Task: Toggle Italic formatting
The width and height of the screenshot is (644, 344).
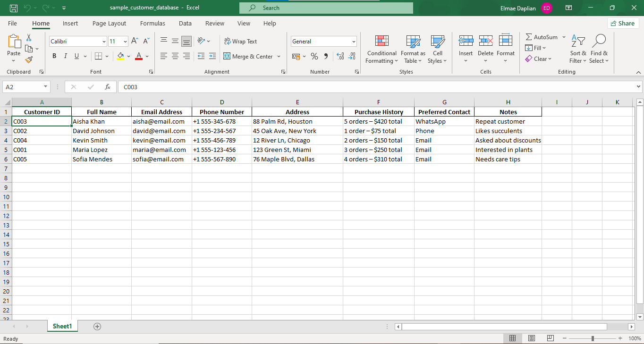Action: pyautogui.click(x=65, y=56)
